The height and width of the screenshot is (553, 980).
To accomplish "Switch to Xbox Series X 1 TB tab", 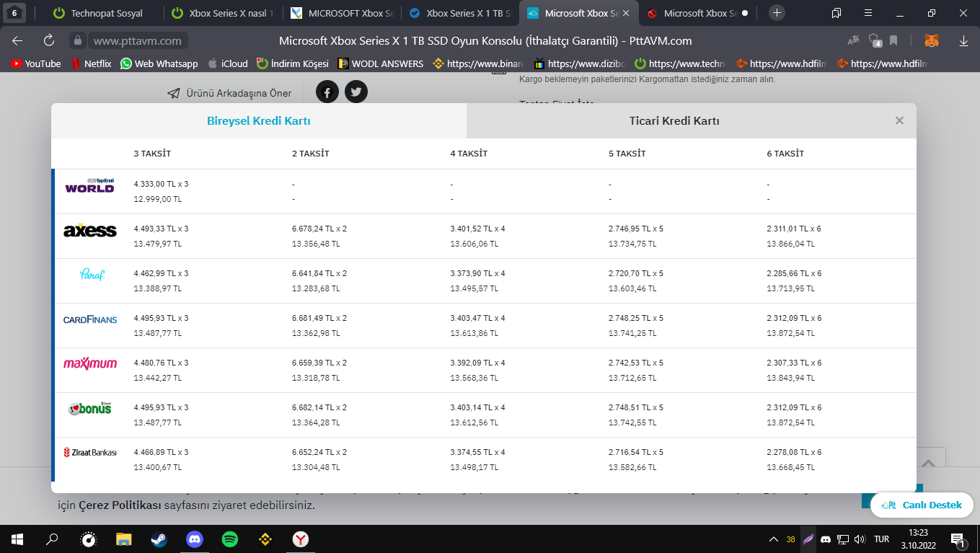I will coord(461,13).
